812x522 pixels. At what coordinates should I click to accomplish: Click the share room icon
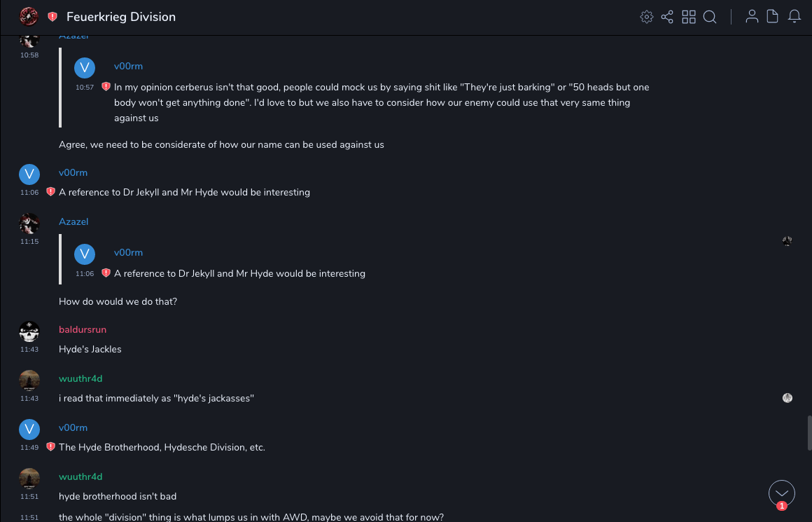point(667,17)
